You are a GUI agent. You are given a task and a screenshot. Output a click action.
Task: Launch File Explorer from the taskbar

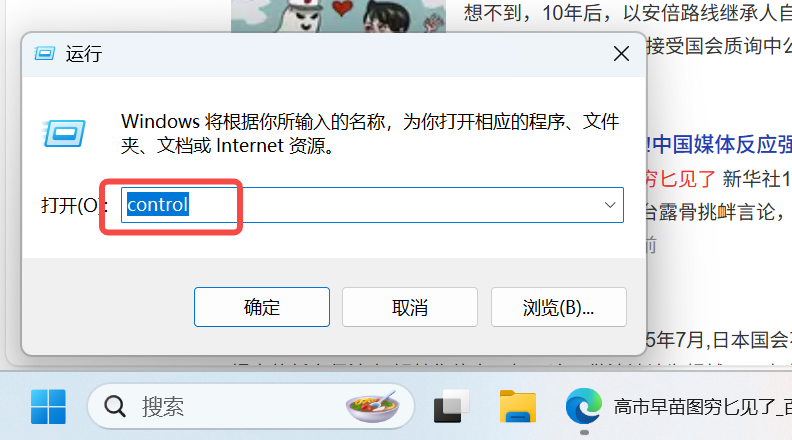(x=517, y=407)
